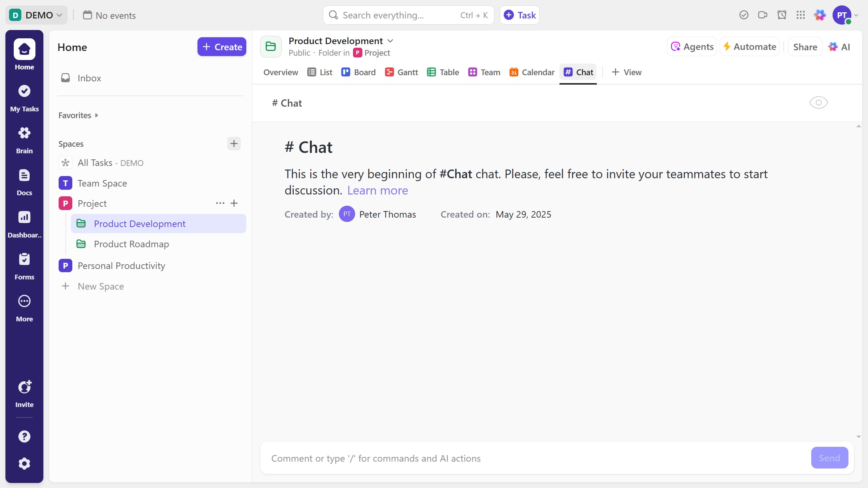Open Docs from the sidebar
The height and width of the screenshot is (488, 868).
click(x=24, y=181)
